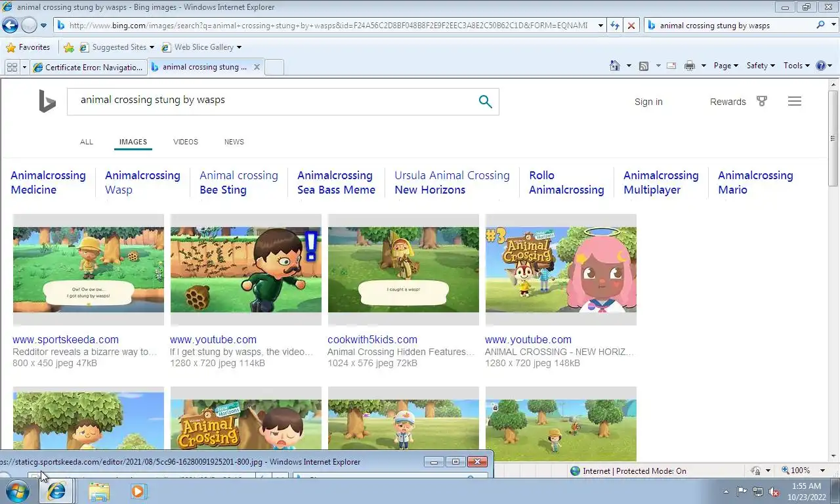Click the browser Back button

click(x=10, y=26)
